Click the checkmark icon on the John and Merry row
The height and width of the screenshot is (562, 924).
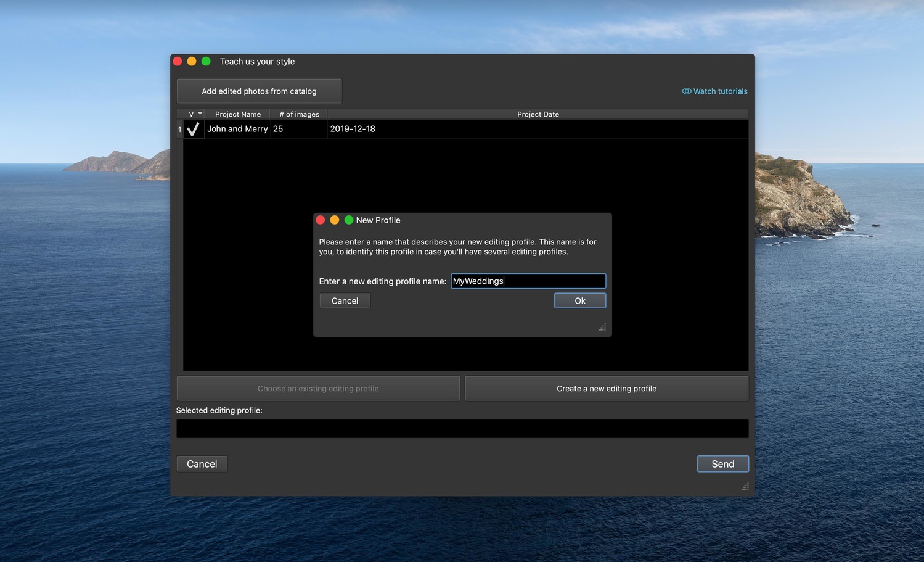193,129
